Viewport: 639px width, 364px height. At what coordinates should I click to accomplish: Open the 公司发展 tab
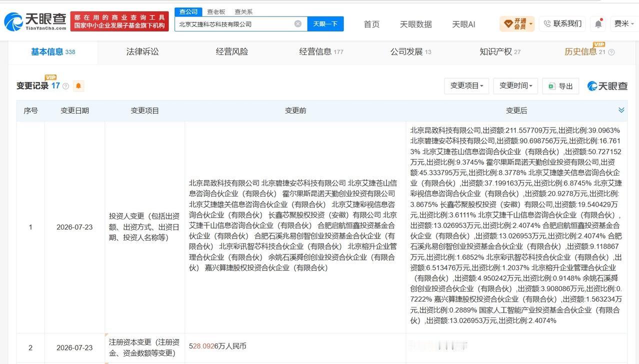click(x=410, y=51)
